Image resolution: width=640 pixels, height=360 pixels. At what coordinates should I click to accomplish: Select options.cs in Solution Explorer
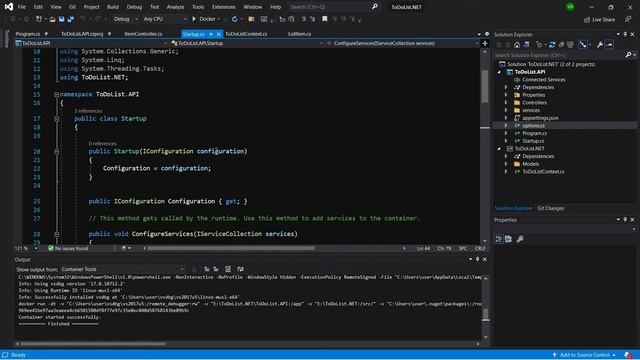[x=533, y=125]
